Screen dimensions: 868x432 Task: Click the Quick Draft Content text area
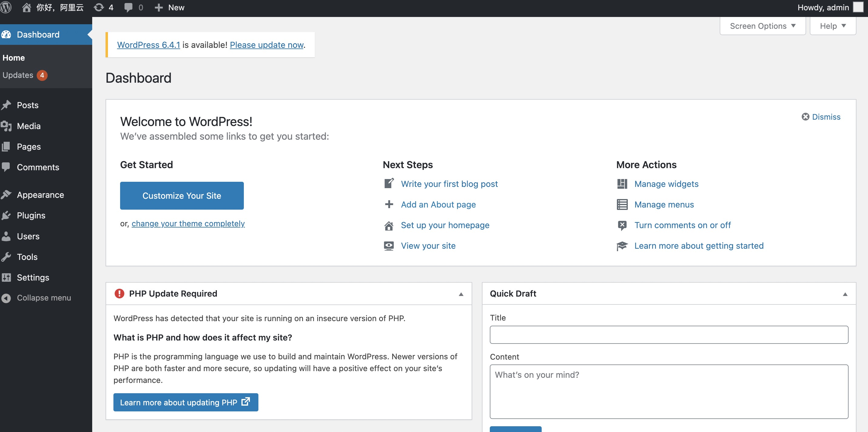[x=669, y=392]
